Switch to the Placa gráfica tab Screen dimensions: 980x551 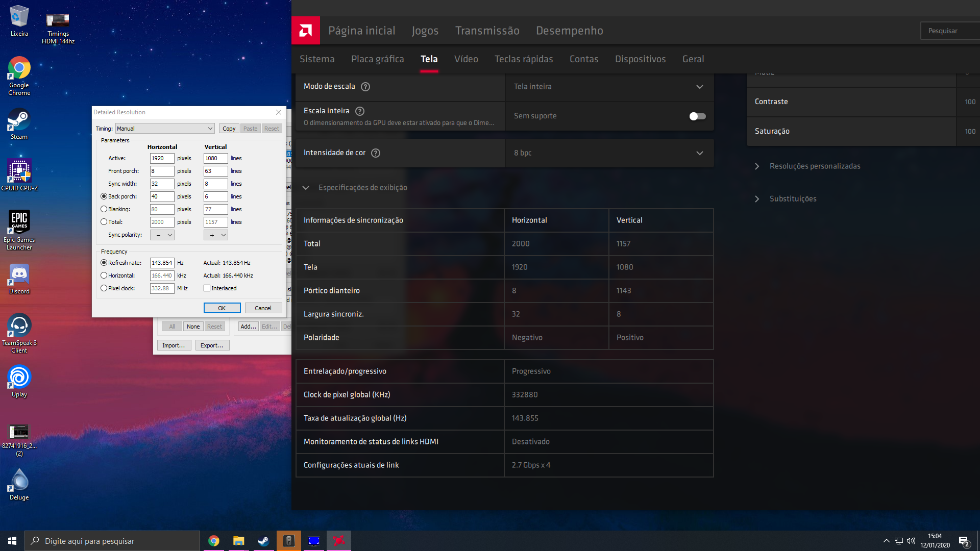pyautogui.click(x=377, y=59)
